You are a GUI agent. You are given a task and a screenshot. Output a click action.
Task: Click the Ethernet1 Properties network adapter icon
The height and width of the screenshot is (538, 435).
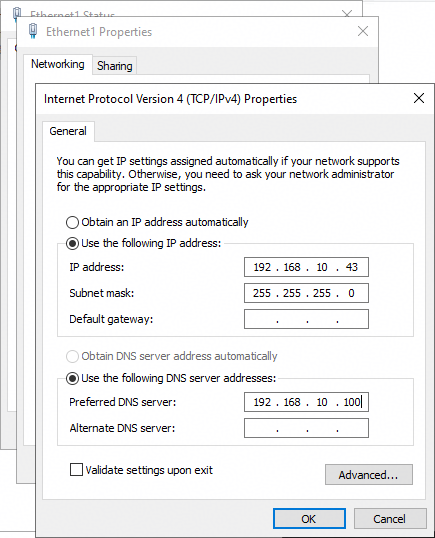[33, 31]
